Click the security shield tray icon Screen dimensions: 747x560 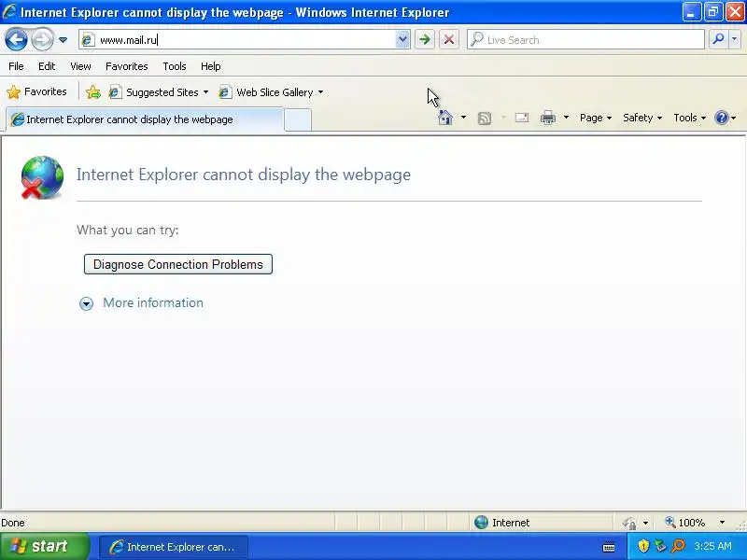click(643, 546)
